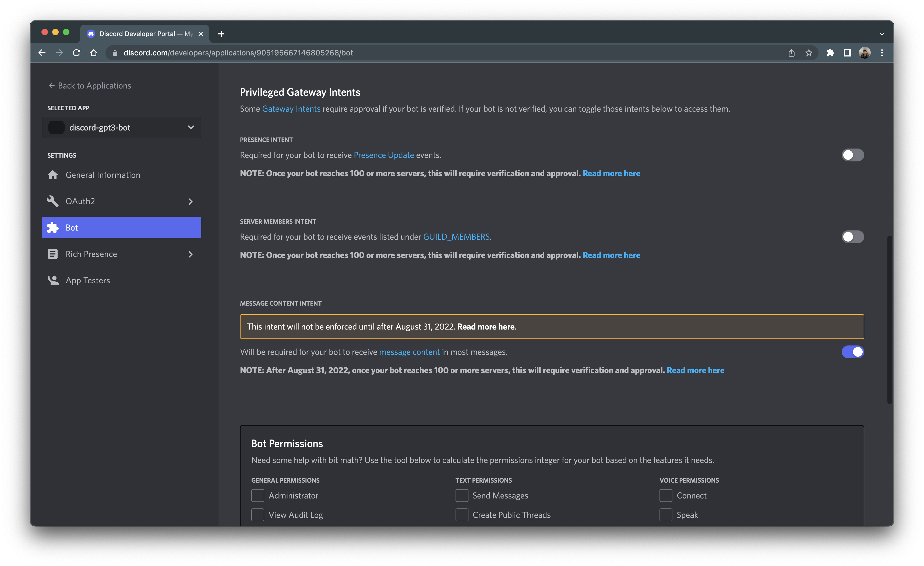924x566 pixels.
Task: Open the GUILD_MEMBERS link
Action: click(x=456, y=237)
